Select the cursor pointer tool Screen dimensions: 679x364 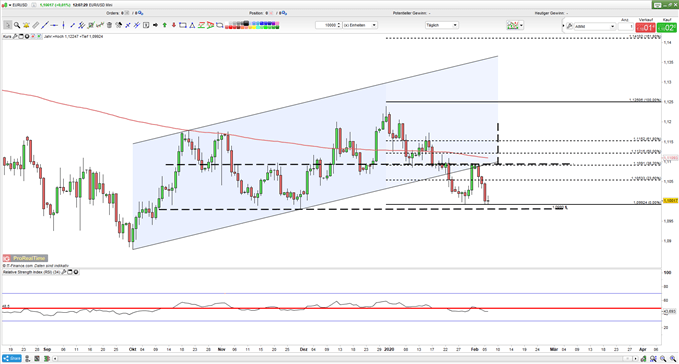[x=7, y=25]
